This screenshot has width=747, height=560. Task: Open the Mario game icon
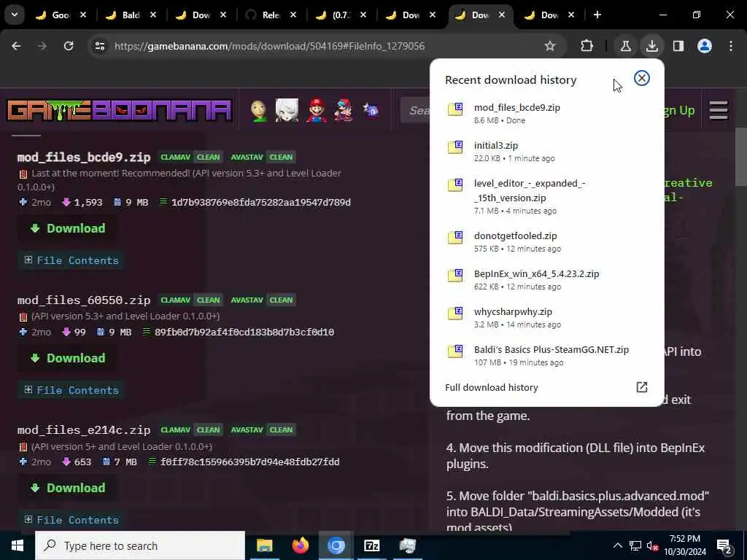(316, 111)
